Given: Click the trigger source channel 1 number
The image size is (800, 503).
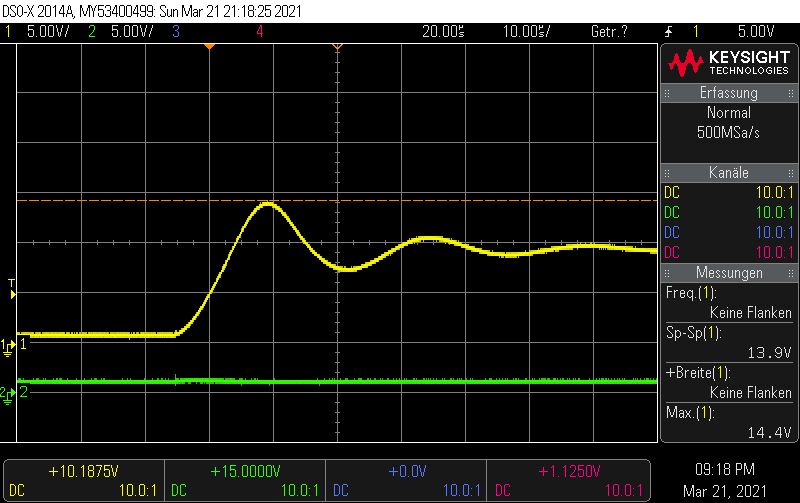Looking at the screenshot, I should click(695, 32).
